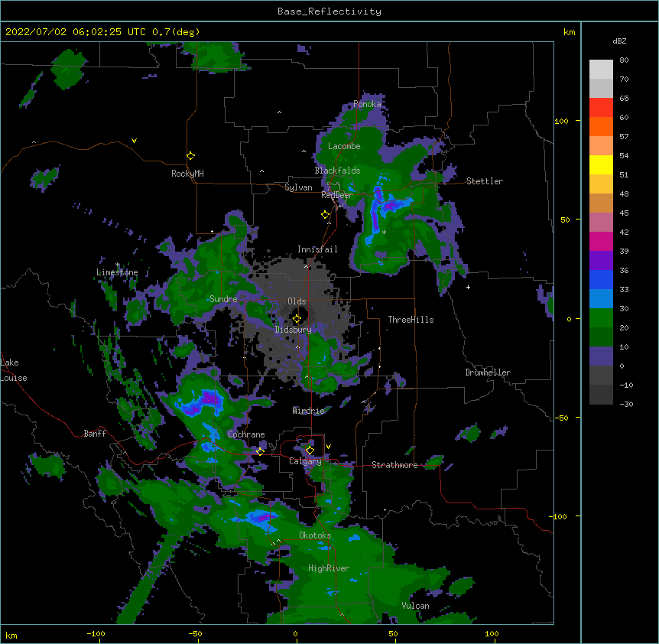
Task: Click the Blackfalds city label
Action: coord(337,171)
